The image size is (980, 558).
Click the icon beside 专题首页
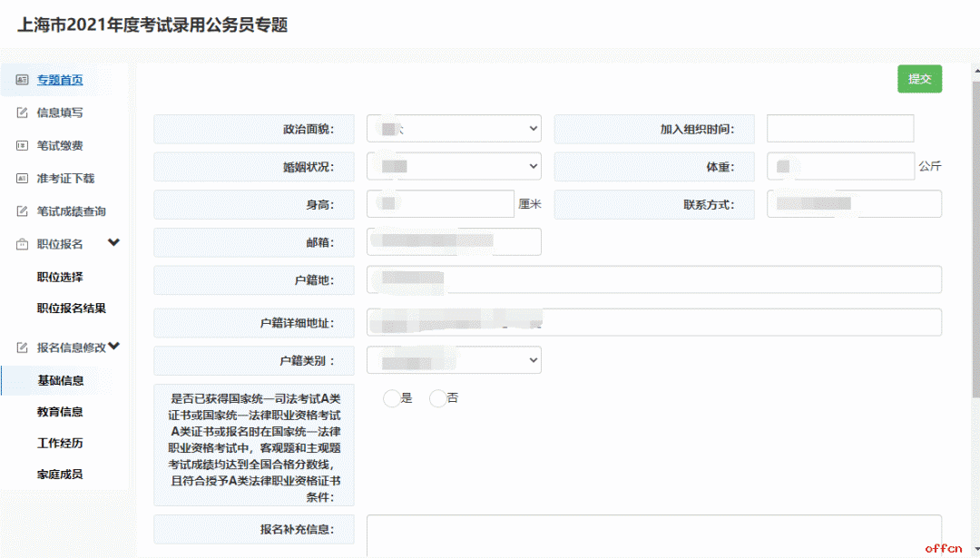[x=23, y=80]
